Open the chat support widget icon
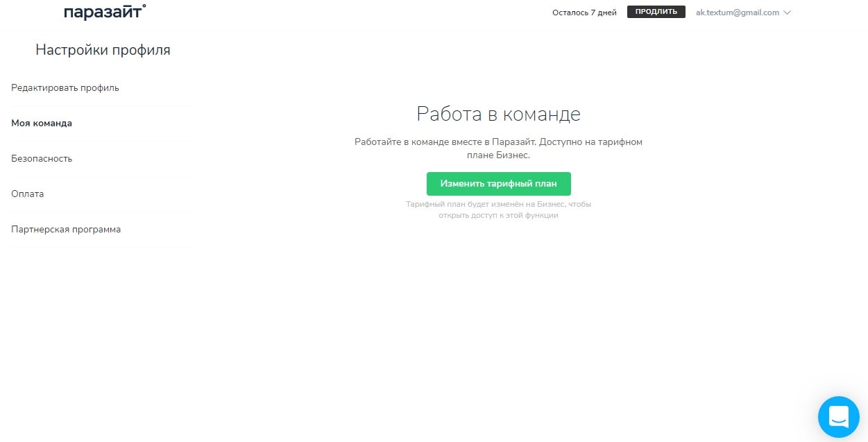 [838, 416]
